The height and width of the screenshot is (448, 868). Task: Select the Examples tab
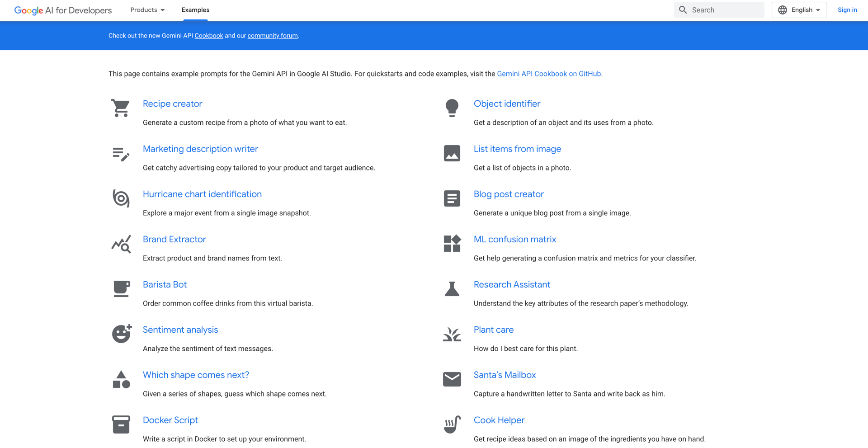[x=195, y=10]
